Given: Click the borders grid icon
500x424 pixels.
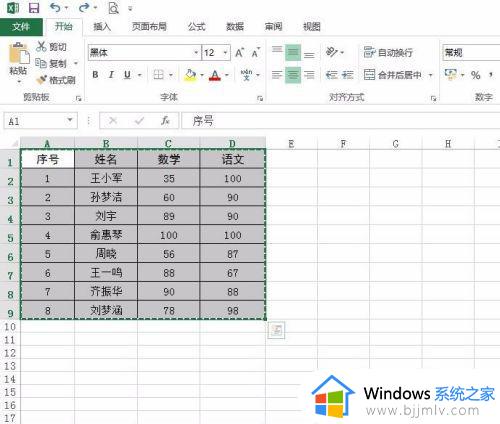Looking at the screenshot, I should (x=158, y=75).
